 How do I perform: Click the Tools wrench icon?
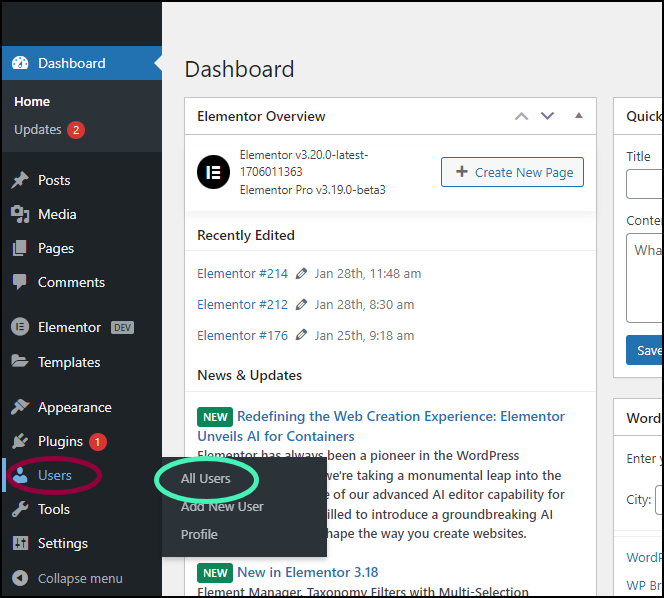click(20, 509)
